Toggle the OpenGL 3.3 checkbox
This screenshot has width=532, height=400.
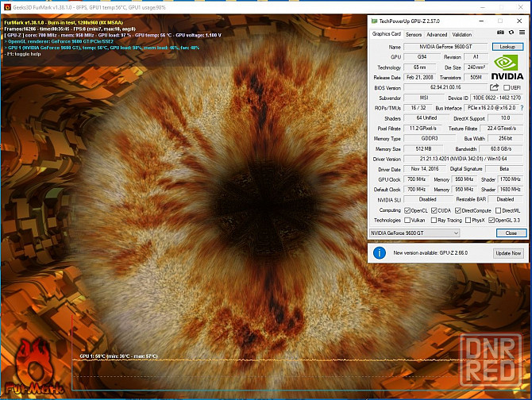(492, 220)
